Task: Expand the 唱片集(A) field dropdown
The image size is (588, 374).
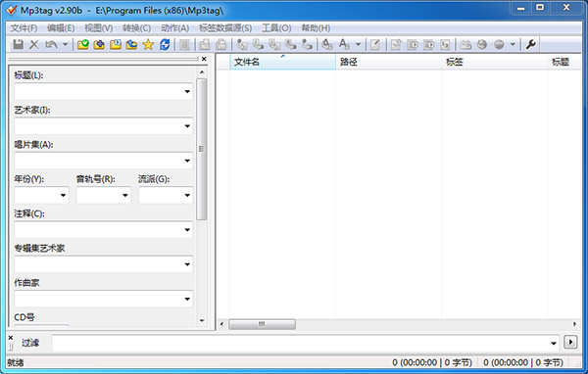Action: click(187, 161)
